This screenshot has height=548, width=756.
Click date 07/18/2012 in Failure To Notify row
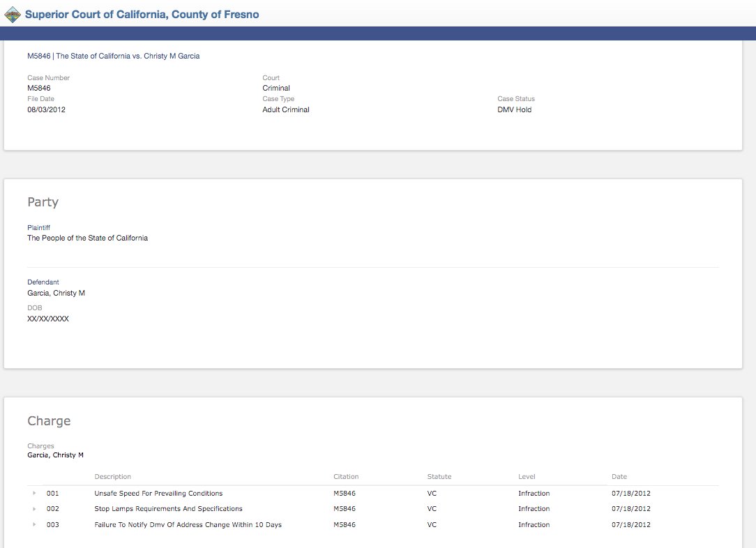(x=631, y=524)
